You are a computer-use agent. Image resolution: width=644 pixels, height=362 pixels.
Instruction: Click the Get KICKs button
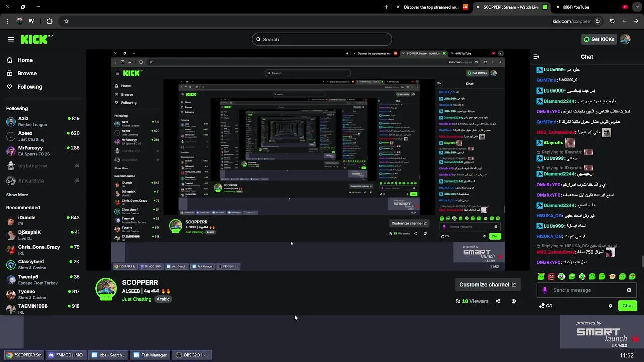tap(599, 39)
